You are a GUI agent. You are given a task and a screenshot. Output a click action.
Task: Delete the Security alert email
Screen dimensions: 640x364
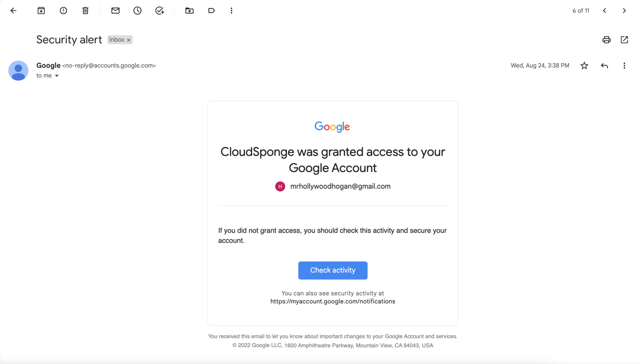[85, 10]
